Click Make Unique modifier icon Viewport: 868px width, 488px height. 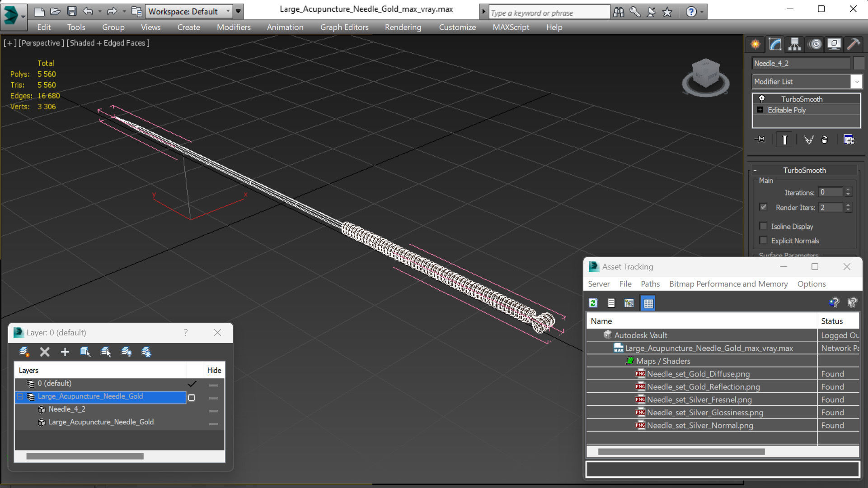click(808, 139)
